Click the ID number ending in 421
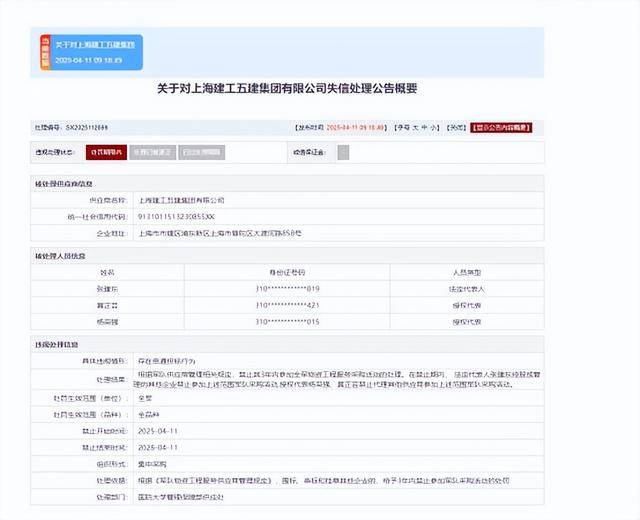Viewport: 640px width, 520px height. pyautogui.click(x=287, y=305)
